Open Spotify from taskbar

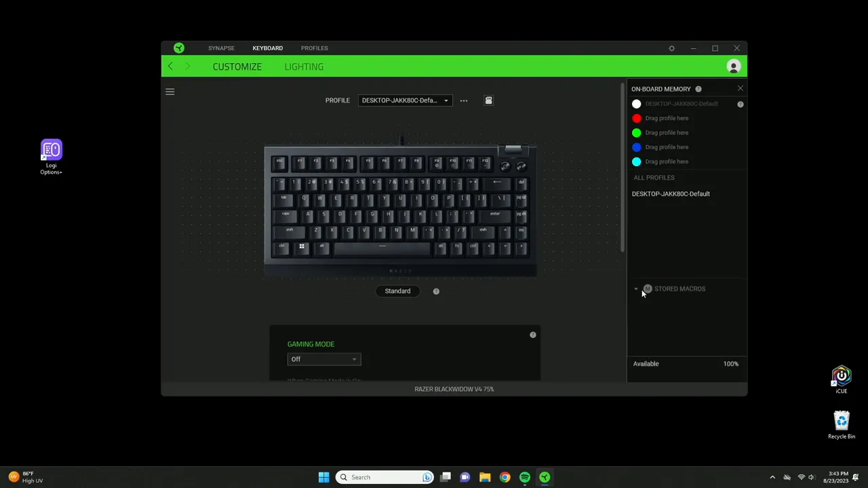(525, 477)
